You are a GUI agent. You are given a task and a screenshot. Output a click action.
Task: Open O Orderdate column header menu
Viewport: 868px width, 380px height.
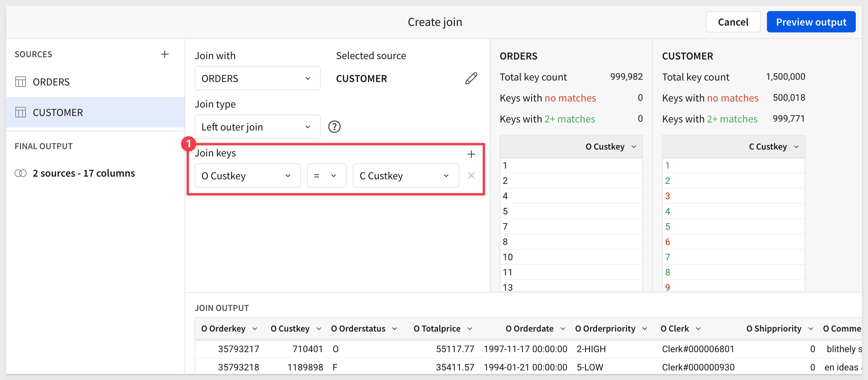[x=563, y=329]
